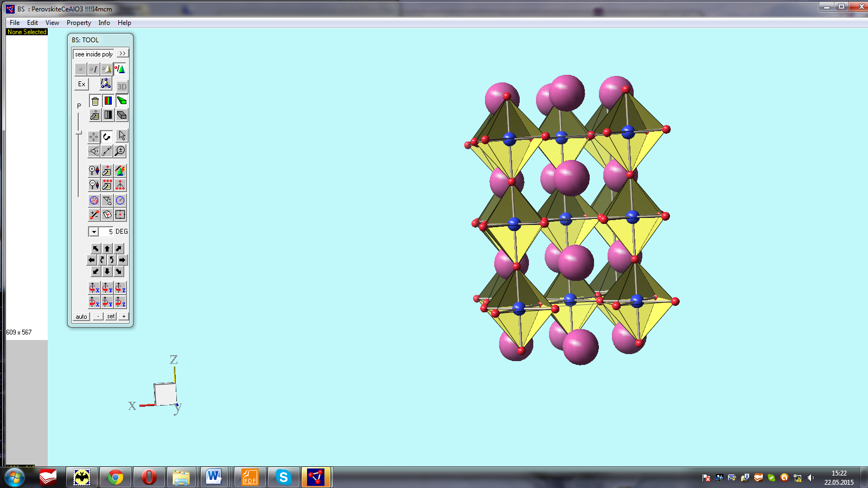Click the set button
The width and height of the screenshot is (868, 488).
(x=111, y=317)
